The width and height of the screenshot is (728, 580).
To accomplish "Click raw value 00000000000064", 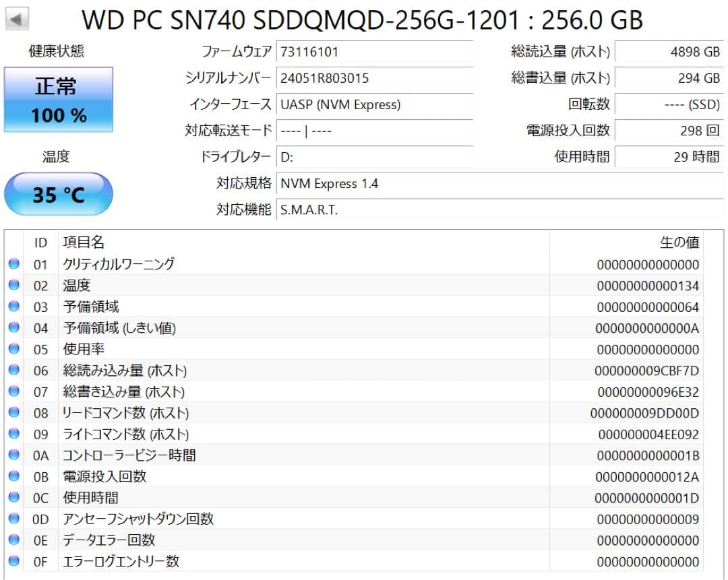I will tap(648, 307).
